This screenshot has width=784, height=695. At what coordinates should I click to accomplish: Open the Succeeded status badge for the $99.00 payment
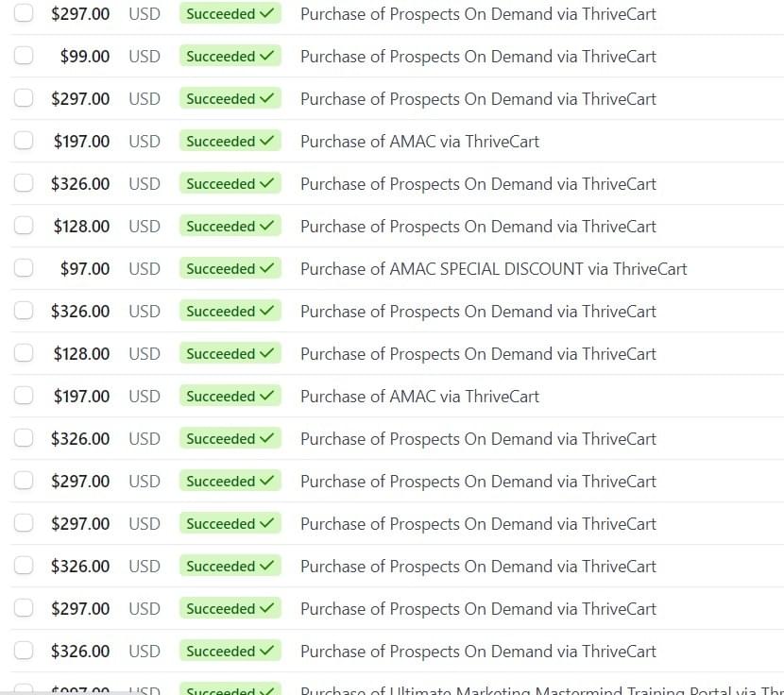tap(230, 56)
